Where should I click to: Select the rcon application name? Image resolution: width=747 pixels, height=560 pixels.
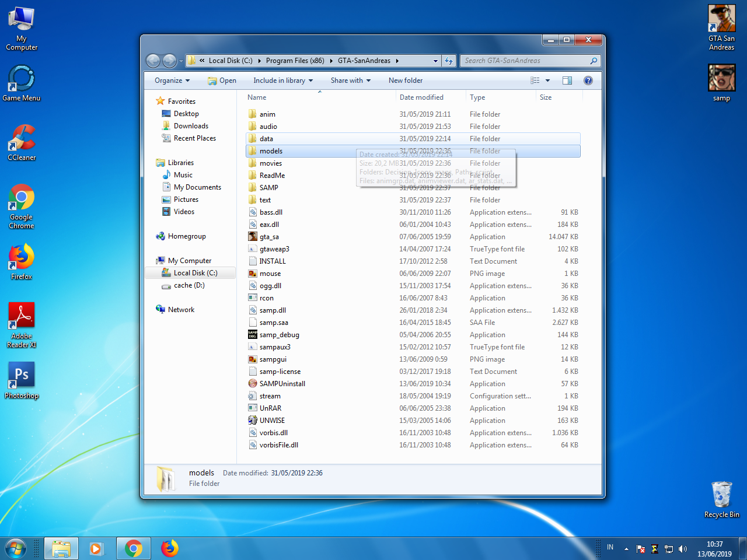[267, 298]
